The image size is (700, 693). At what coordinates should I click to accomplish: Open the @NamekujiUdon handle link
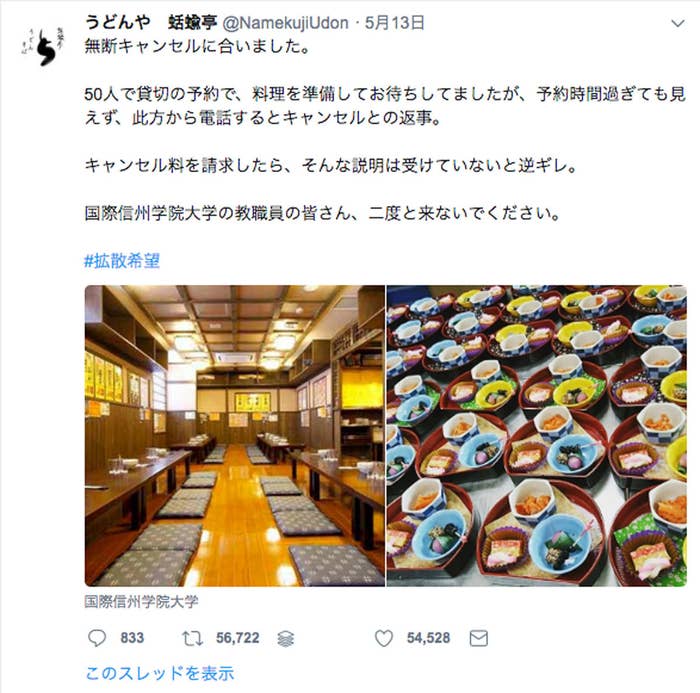(285, 23)
